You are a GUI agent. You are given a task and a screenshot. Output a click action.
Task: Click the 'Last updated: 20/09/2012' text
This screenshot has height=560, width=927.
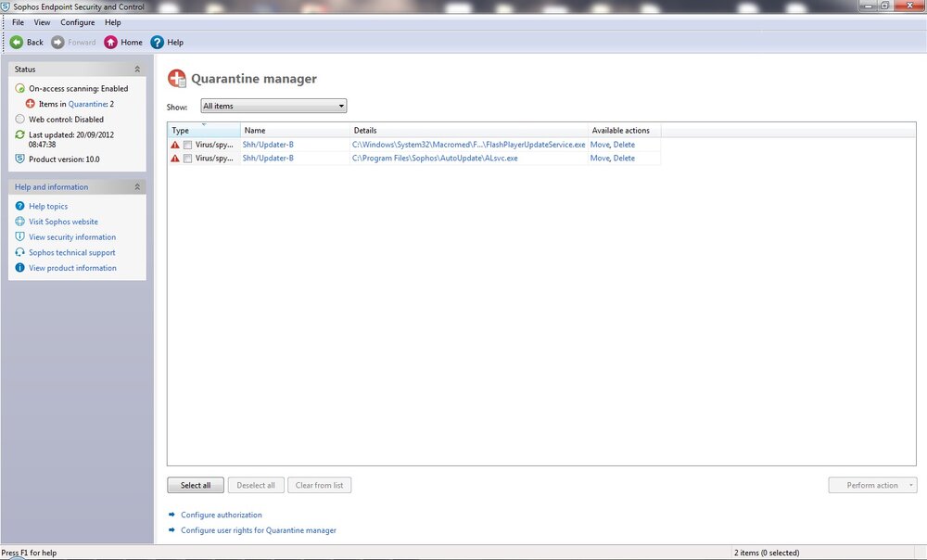[71, 134]
